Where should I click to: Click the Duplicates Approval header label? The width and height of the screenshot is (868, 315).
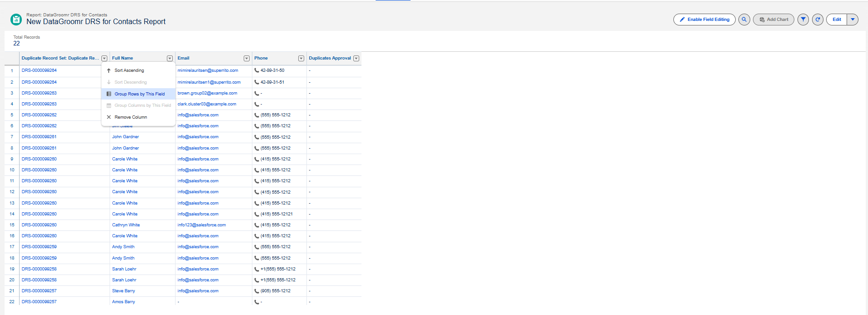pyautogui.click(x=330, y=58)
